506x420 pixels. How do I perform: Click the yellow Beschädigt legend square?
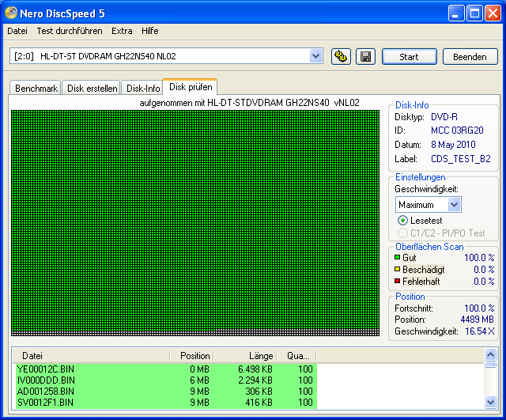(x=397, y=269)
